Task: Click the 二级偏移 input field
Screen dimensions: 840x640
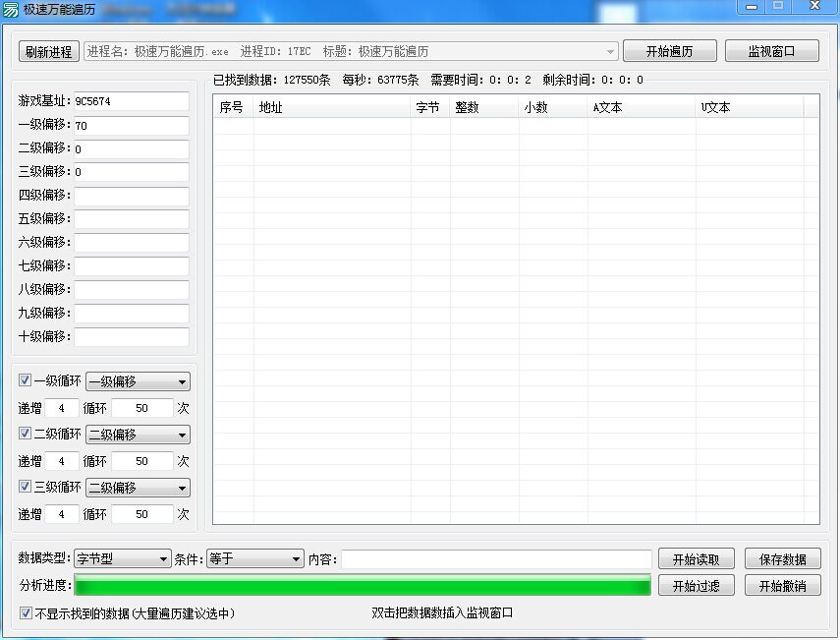Action: (x=132, y=149)
